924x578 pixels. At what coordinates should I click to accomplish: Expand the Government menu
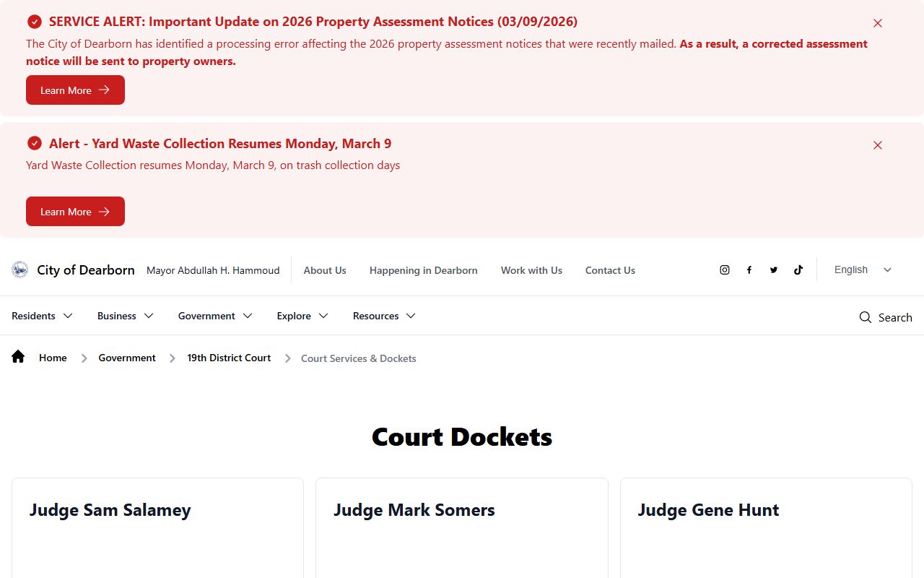(x=216, y=316)
